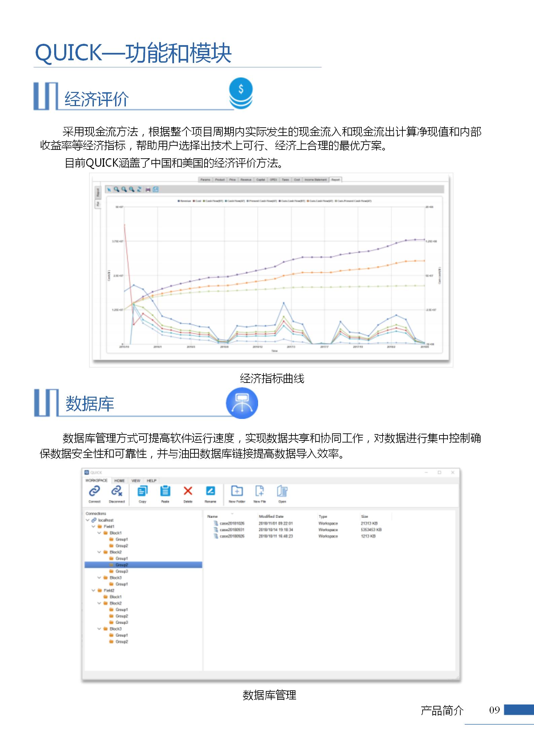The width and height of the screenshot is (534, 756).
Task: Click the Field2 folder icon
Action: (x=100, y=590)
